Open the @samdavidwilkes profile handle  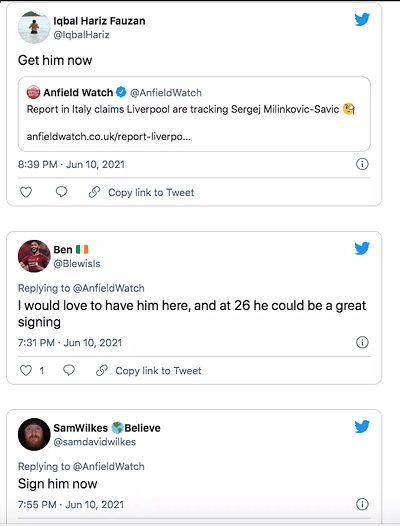(x=95, y=442)
